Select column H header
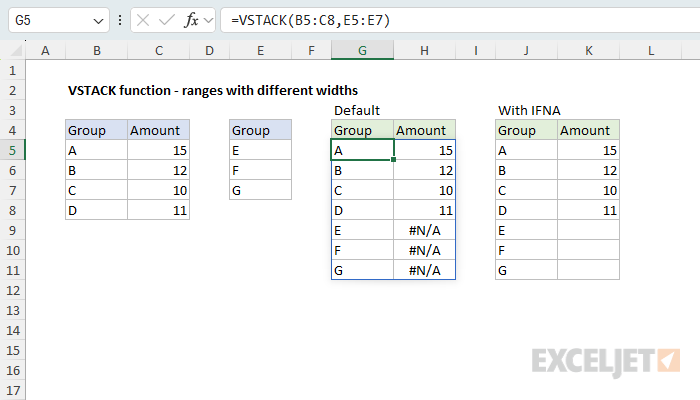This screenshot has width=700, height=400. tap(425, 51)
